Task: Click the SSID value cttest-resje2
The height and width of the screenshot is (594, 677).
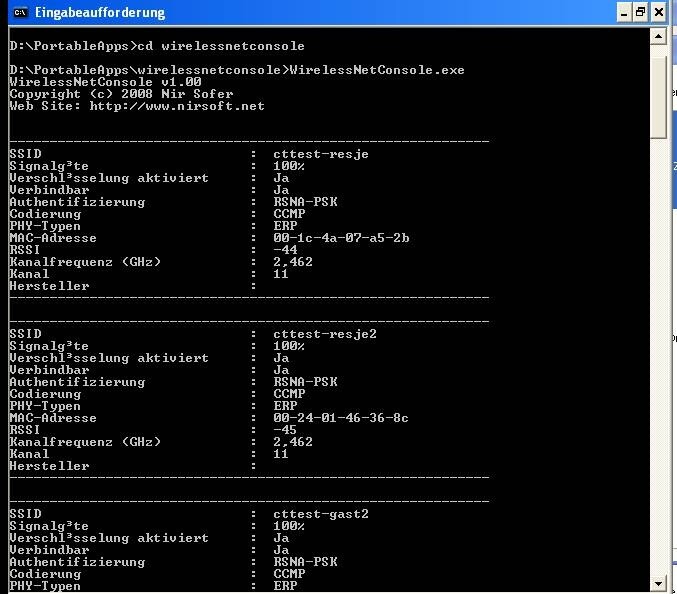Action: coord(325,334)
